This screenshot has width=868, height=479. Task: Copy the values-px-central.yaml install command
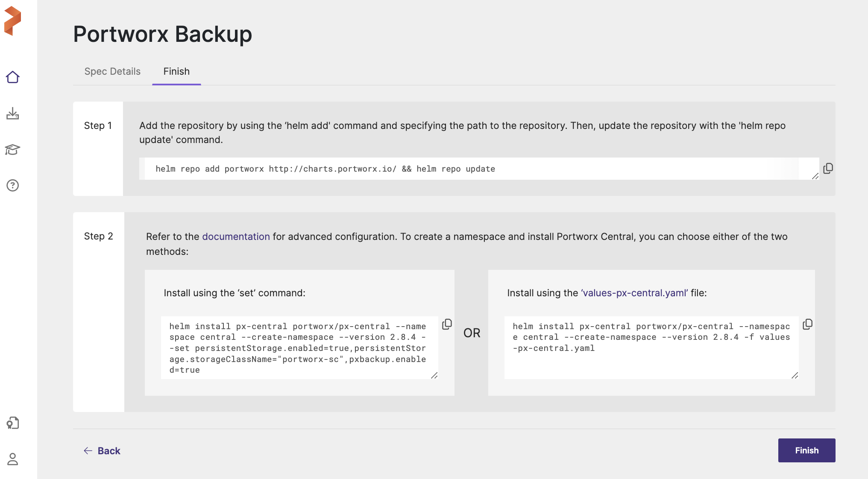pyautogui.click(x=807, y=324)
